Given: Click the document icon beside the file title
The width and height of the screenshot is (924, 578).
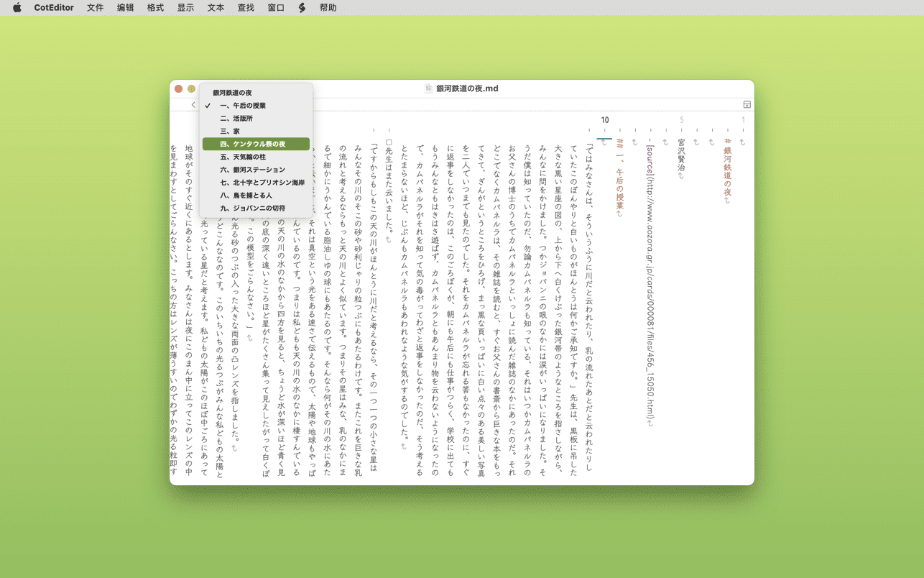Looking at the screenshot, I should coord(428,88).
